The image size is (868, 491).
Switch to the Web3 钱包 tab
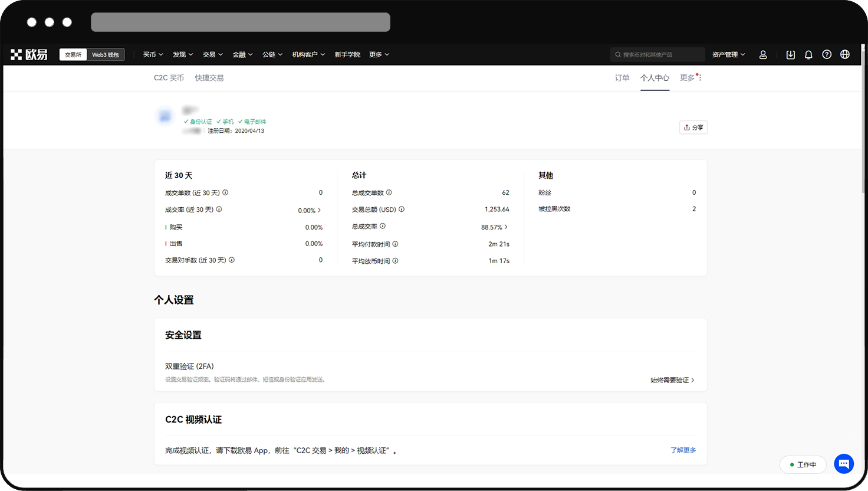pos(106,54)
